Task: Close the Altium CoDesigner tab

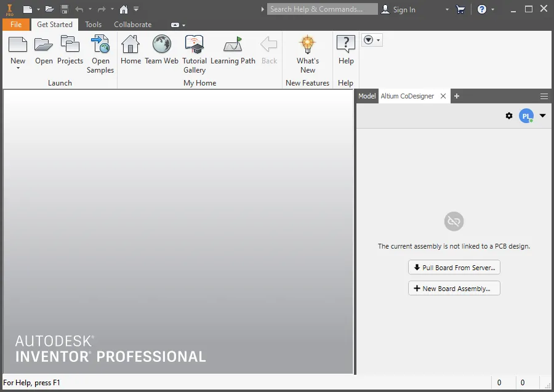Action: (x=443, y=96)
